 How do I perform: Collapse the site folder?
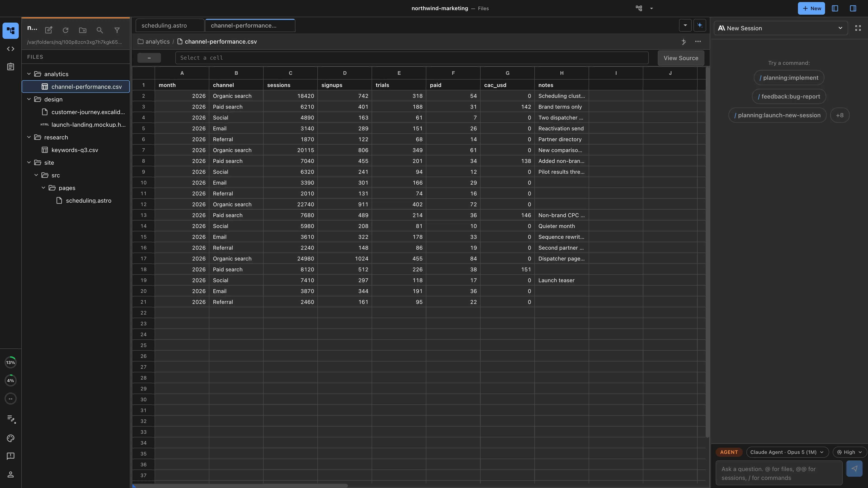29,163
